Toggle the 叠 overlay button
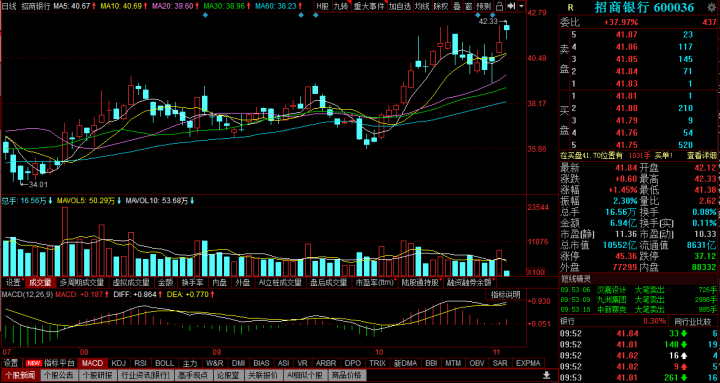 [x=457, y=6]
